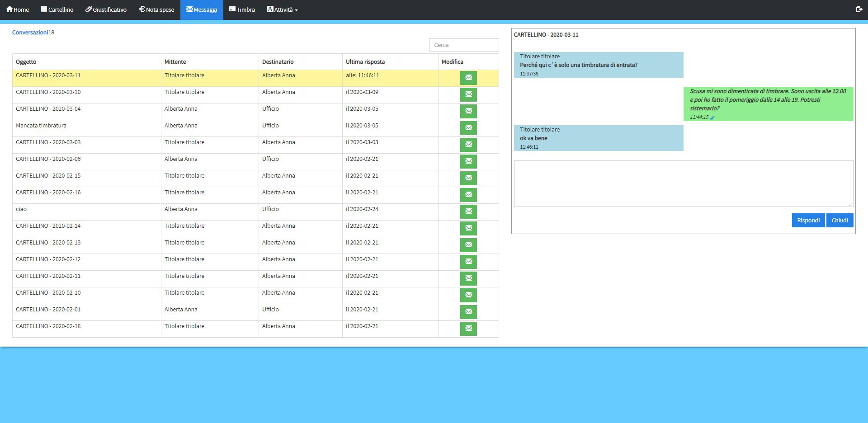Open the Giustificativo page

pyautogui.click(x=106, y=9)
